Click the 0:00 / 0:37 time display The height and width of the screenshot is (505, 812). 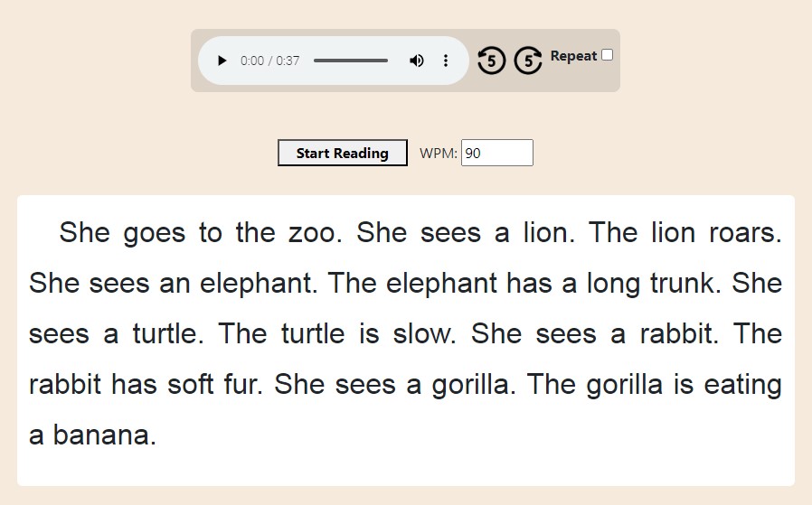point(269,61)
